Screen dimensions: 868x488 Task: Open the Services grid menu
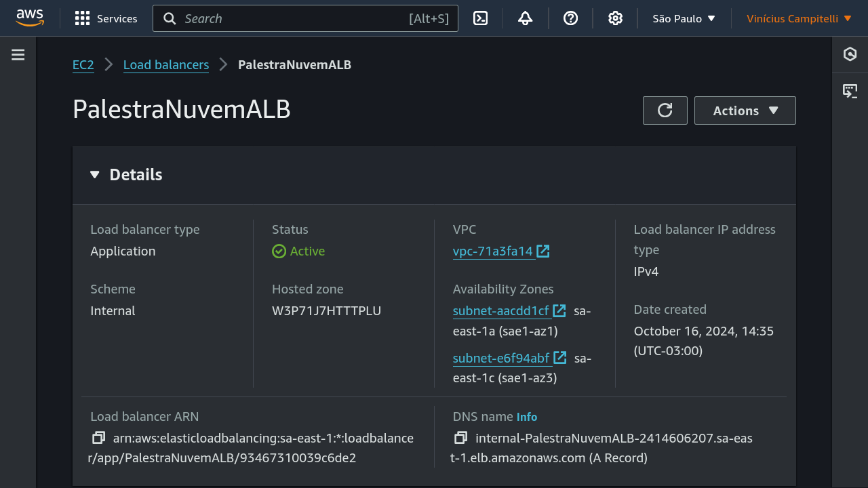106,18
